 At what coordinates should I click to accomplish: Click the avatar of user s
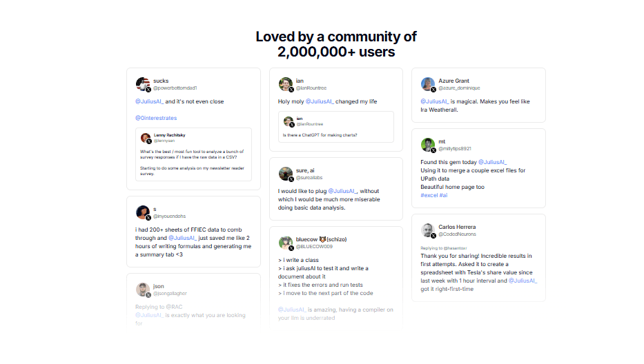click(142, 212)
